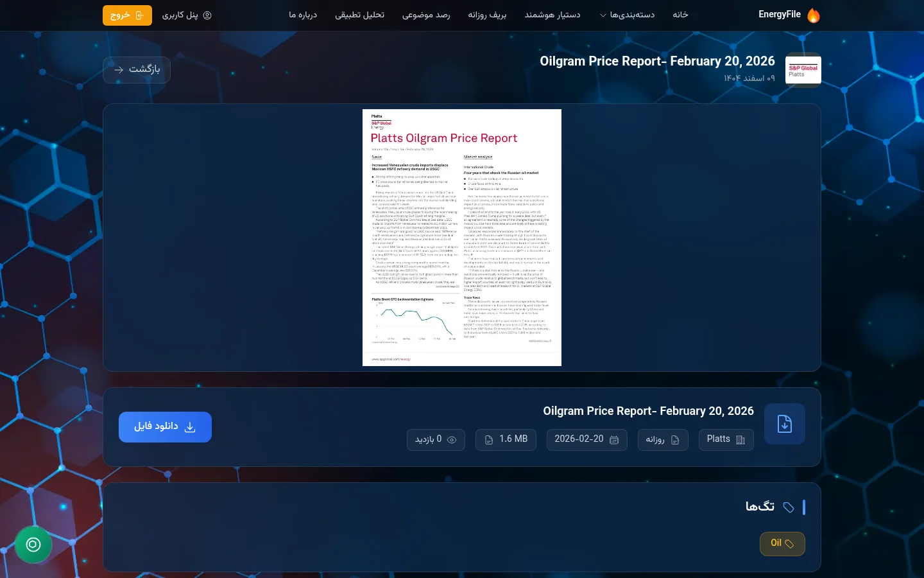
Task: Click the report title heading at top
Action: coord(657,61)
